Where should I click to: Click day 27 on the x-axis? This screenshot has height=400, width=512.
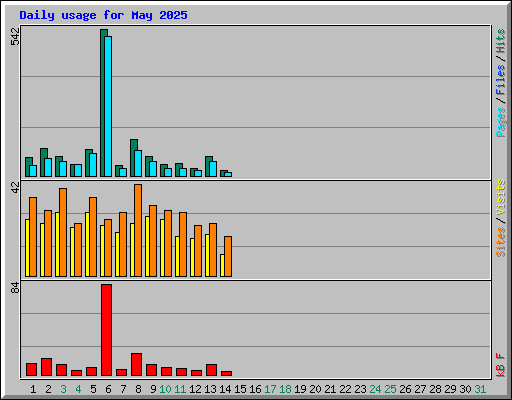point(420,389)
